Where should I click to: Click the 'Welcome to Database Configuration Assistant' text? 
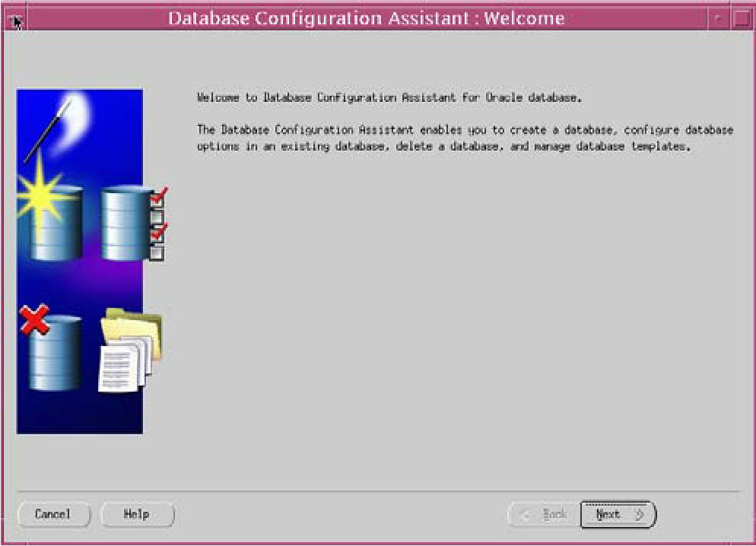coord(389,98)
